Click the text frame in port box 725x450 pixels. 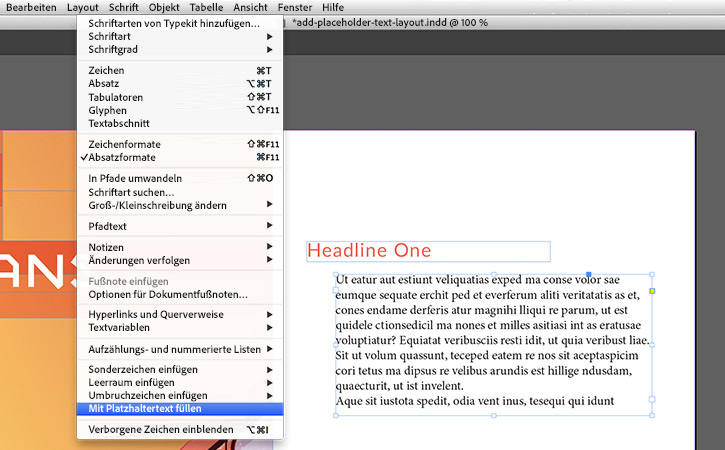[336, 290]
